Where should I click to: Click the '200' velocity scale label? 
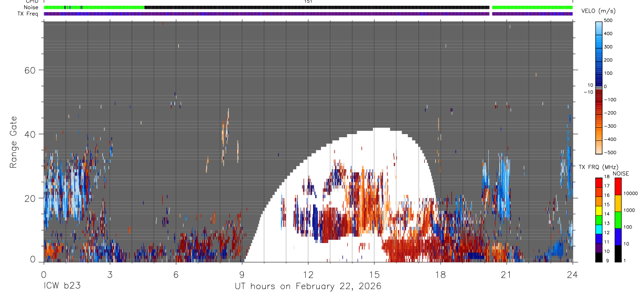coord(609,60)
